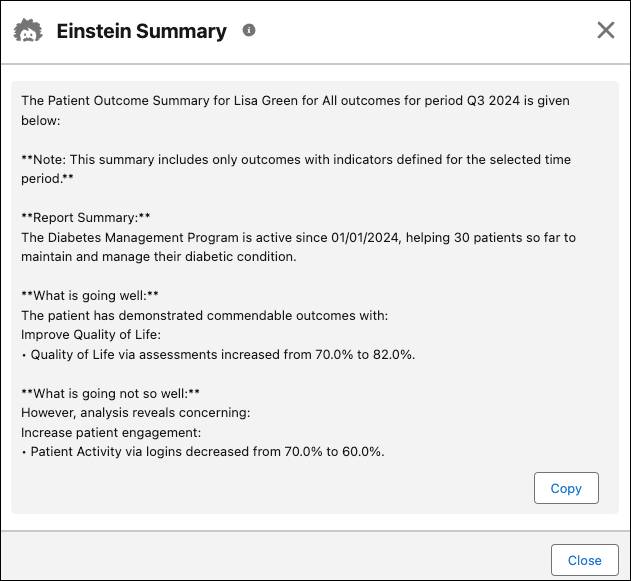Click the Einstein mascot icon
This screenshot has width=631, height=581.
(28, 31)
